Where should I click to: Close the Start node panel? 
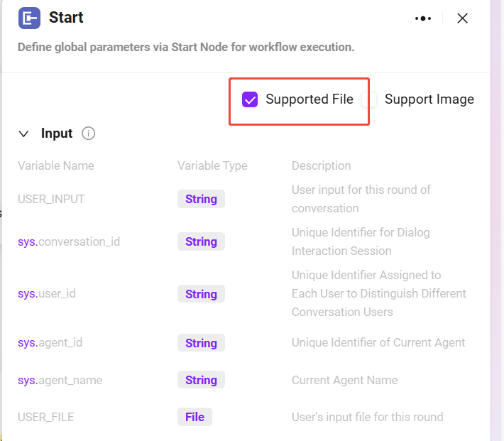(462, 18)
